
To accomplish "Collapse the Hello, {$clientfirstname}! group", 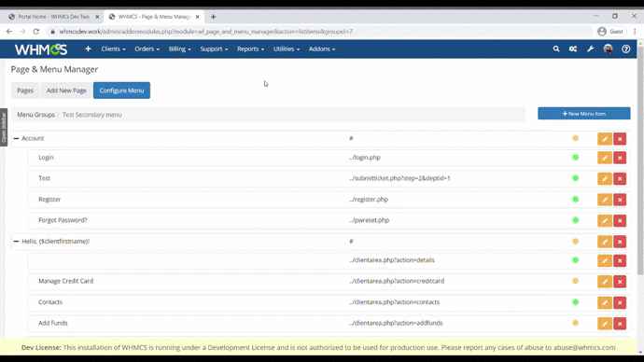I will (x=16, y=242).
